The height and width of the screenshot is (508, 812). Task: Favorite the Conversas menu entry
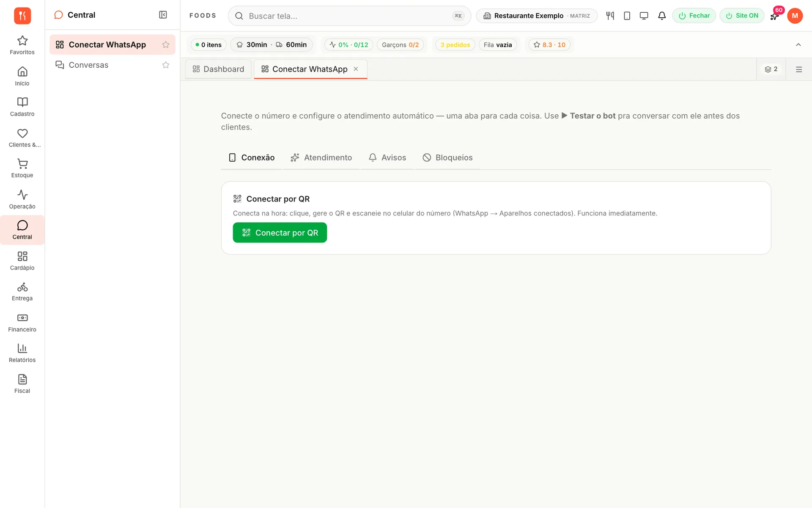coord(166,65)
